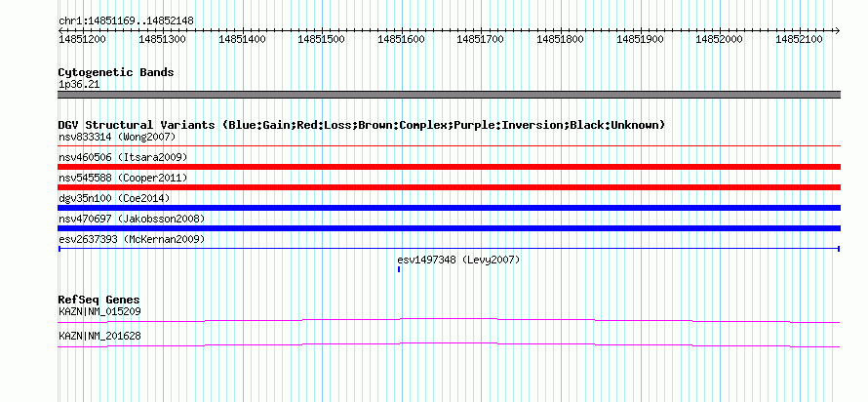The image size is (868, 402).
Task: Select the DGV Structural Variants track title
Action: click(362, 125)
